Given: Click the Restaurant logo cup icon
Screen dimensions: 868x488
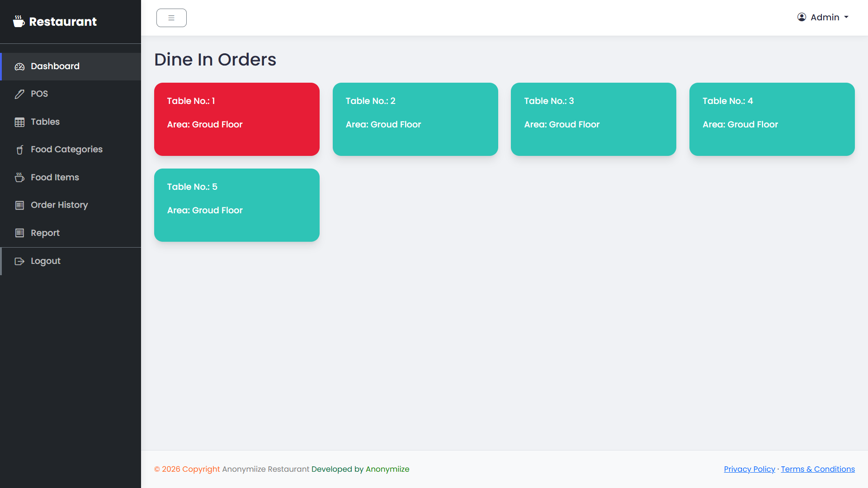Looking at the screenshot, I should (19, 21).
